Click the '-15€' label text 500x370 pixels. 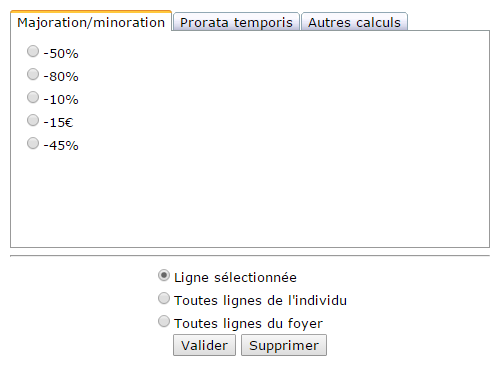click(x=58, y=122)
